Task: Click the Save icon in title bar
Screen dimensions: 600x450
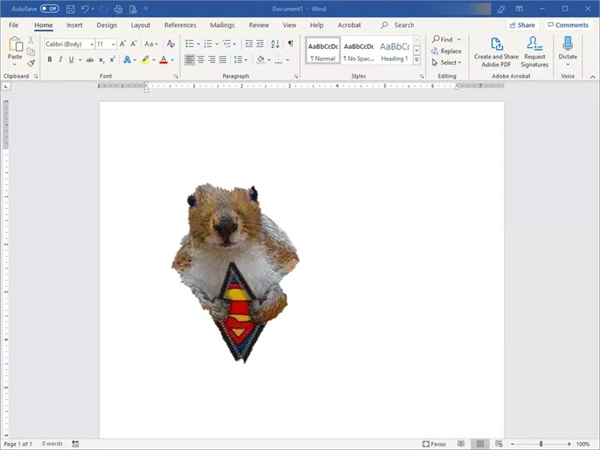Action: pos(70,9)
